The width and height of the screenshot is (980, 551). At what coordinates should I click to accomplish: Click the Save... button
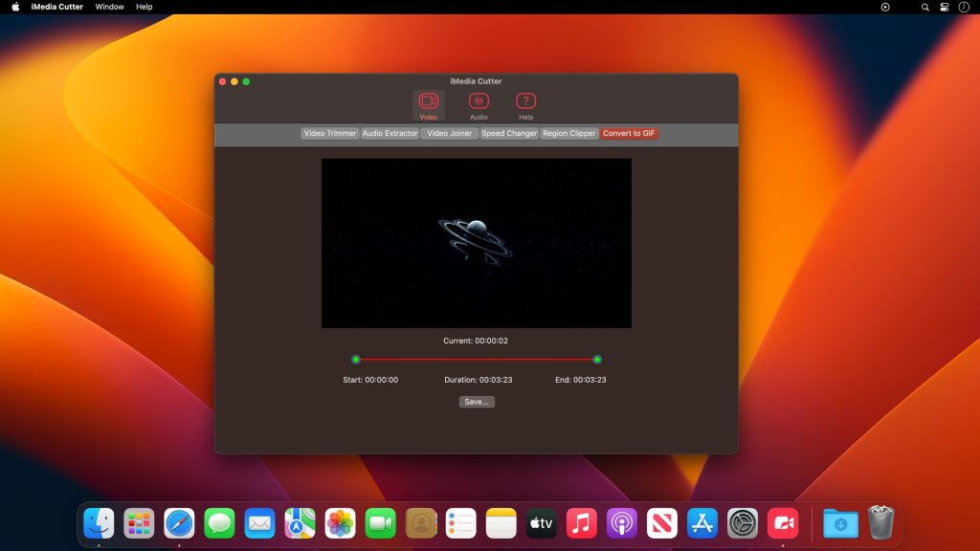477,401
